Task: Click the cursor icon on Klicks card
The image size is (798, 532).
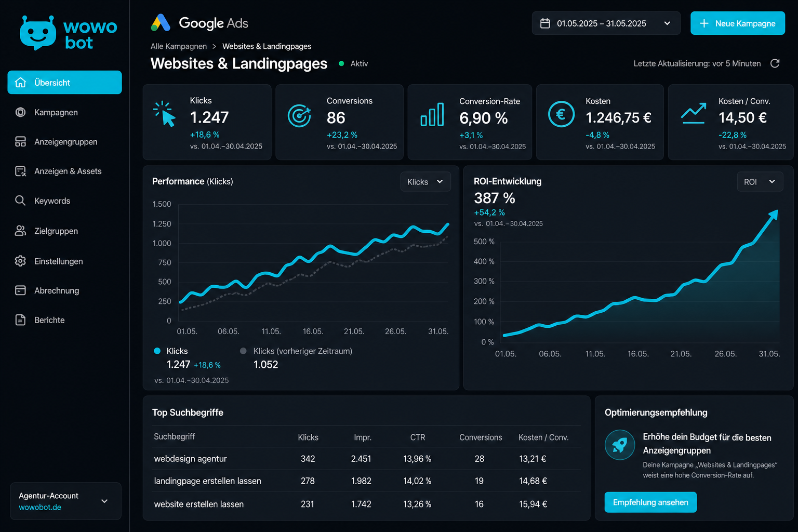Action: point(165,114)
